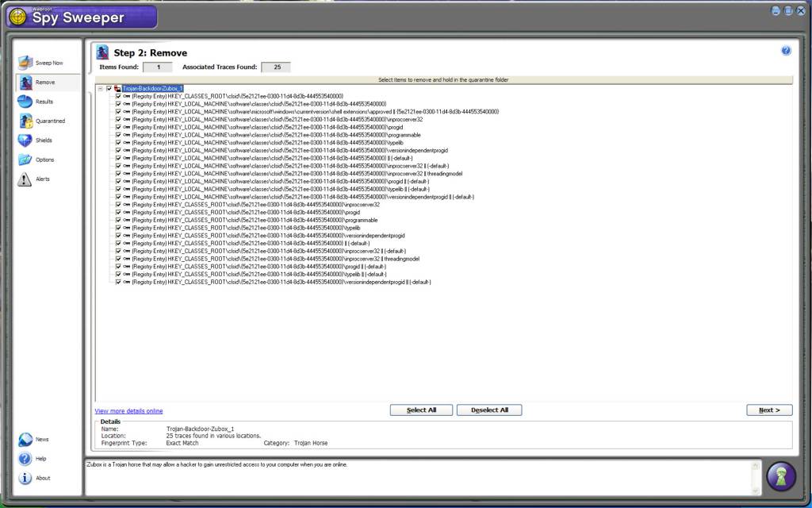Viewport: 812px width, 508px height.
Task: Select HKEY_CLASSES_ROOT \versionindependentprogid row text (no default)
Action: click(x=268, y=236)
